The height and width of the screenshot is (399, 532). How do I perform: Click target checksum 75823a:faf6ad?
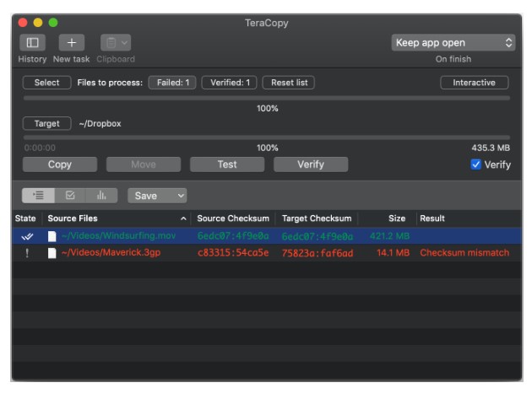[318, 253]
